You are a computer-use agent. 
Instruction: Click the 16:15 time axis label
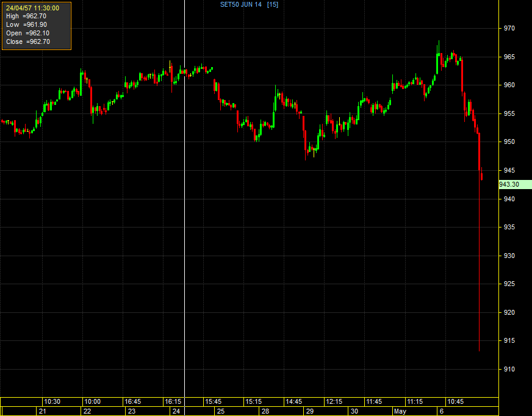tap(173, 401)
